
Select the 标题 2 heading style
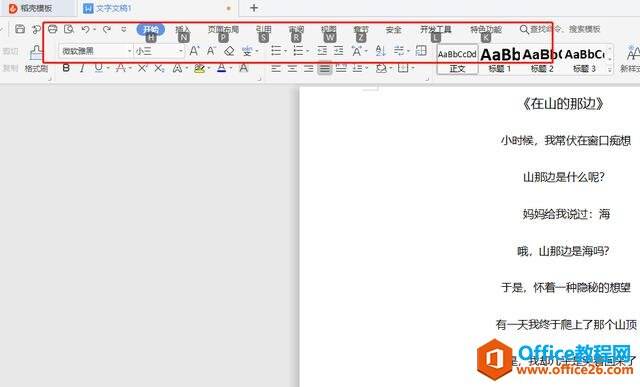coord(542,59)
